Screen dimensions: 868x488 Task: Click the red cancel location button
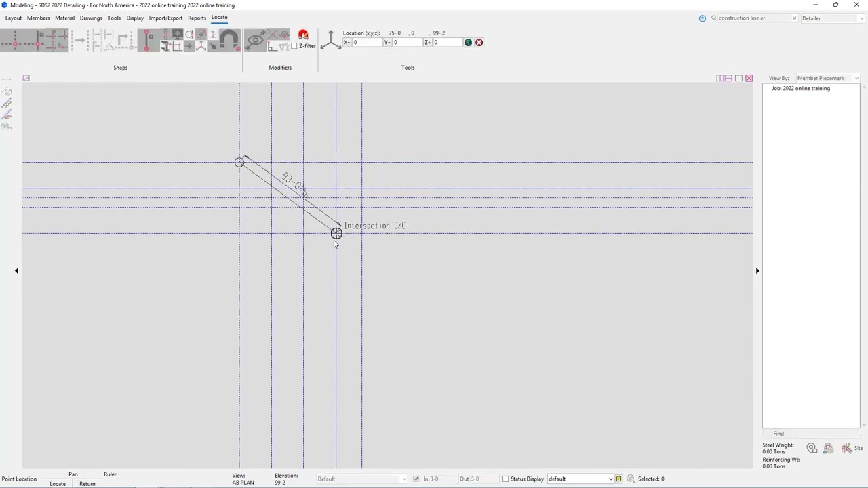479,42
